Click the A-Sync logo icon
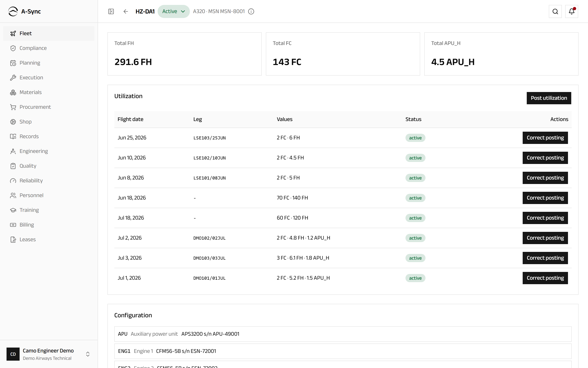Image resolution: width=588 pixels, height=368 pixels. coord(13,11)
